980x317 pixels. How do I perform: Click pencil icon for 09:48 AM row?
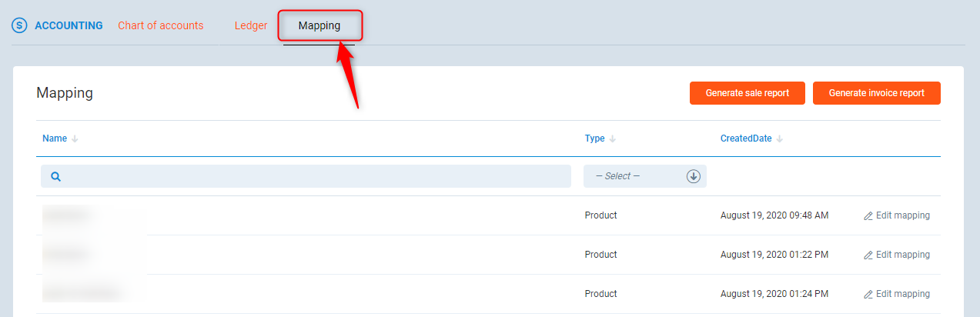868,216
